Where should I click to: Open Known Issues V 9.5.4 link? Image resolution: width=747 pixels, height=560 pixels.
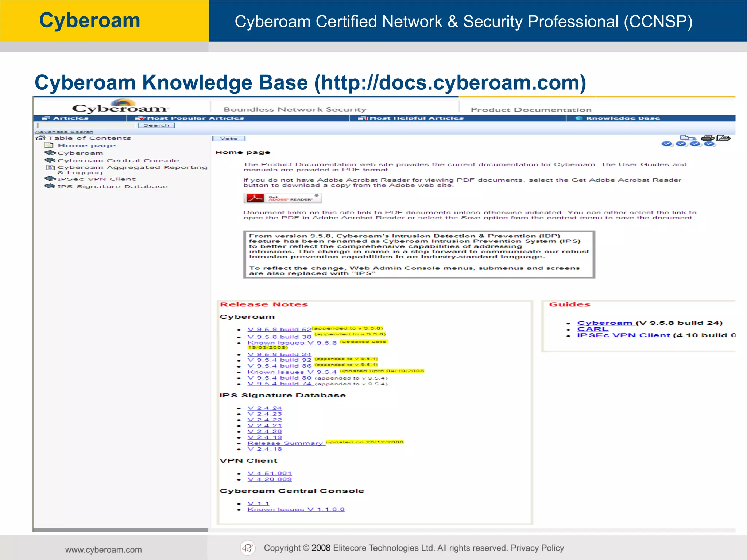pyautogui.click(x=292, y=372)
